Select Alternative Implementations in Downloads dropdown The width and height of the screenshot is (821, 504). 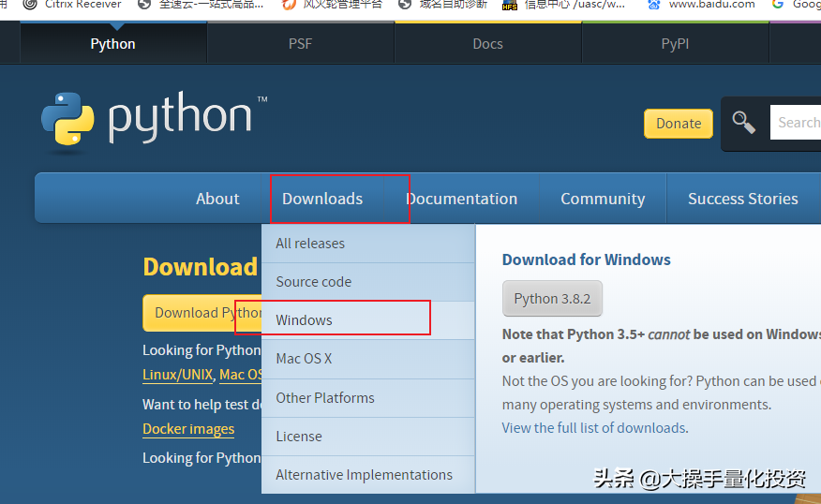pyautogui.click(x=368, y=475)
